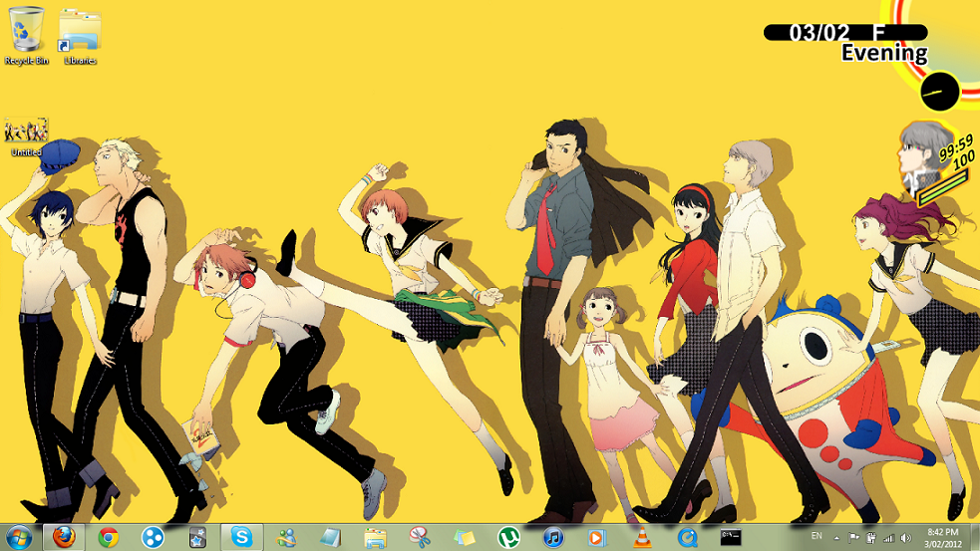Launch QuickTime Player from the taskbar

click(687, 537)
